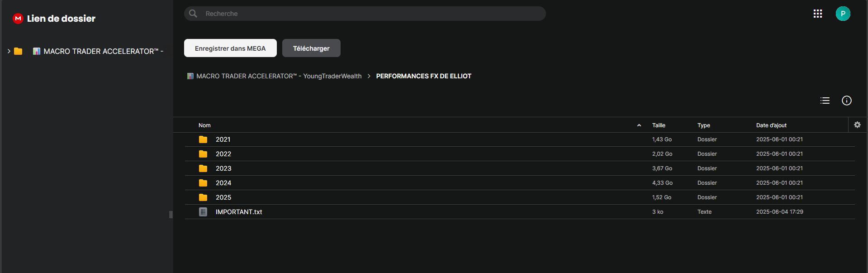Sort files by Taille column
Viewport: 868px width, 273px height.
coord(659,125)
